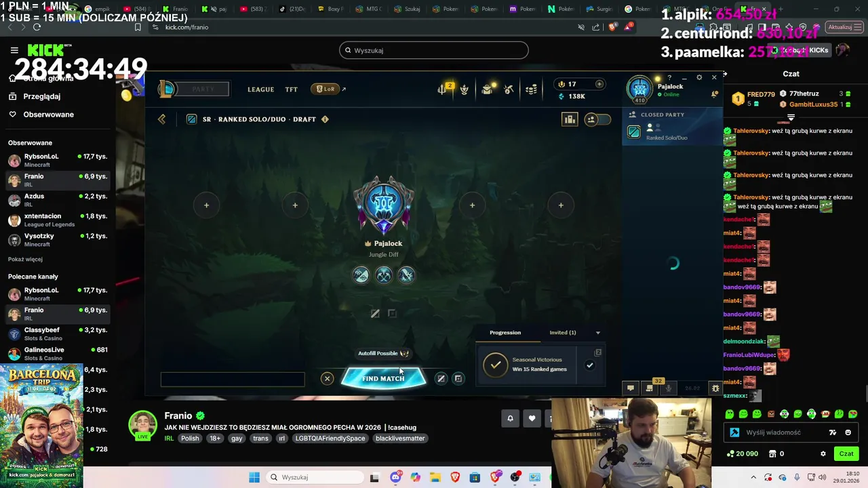Image resolution: width=868 pixels, height=488 pixels.
Task: Open Kick hamburger menu
Action: (x=14, y=50)
